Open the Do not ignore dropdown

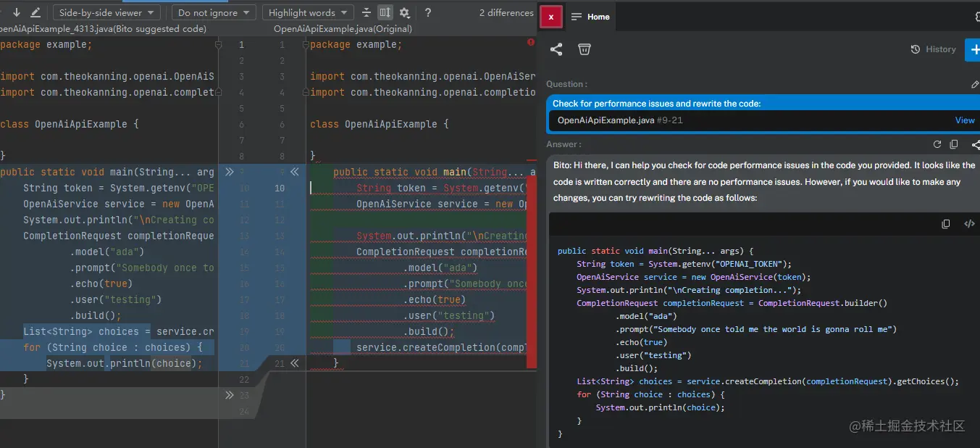pos(214,12)
